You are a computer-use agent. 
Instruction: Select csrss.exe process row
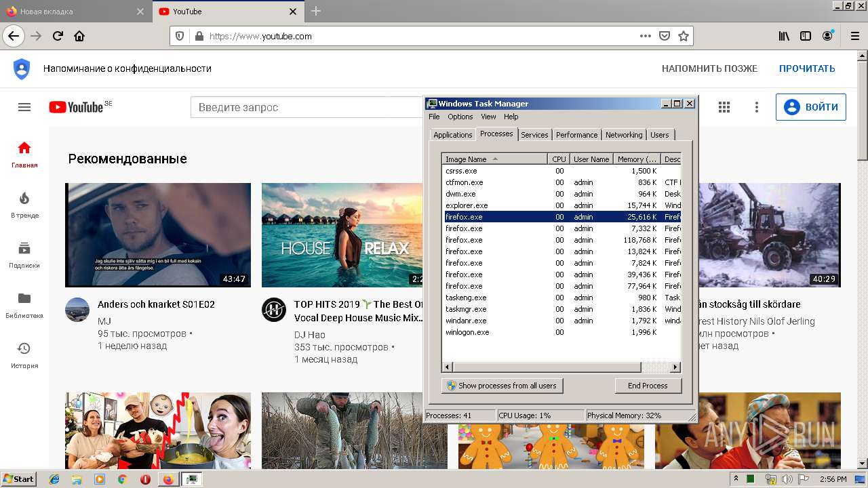tap(561, 171)
